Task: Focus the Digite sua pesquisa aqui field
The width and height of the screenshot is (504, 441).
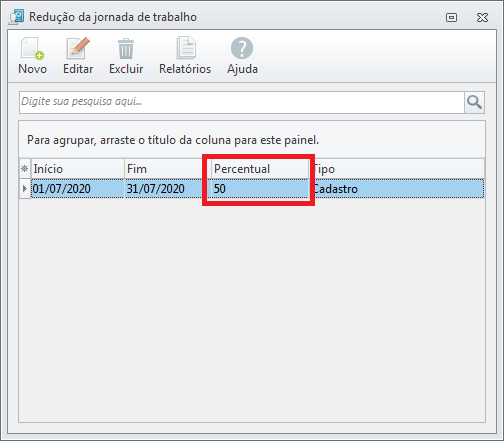Action: pyautogui.click(x=242, y=102)
